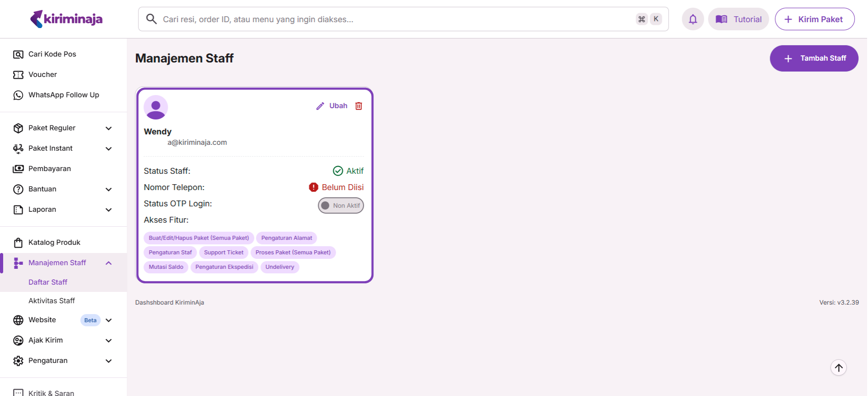Image resolution: width=868 pixels, height=396 pixels.
Task: Delete staff Wendy with trash icon
Action: point(359,106)
